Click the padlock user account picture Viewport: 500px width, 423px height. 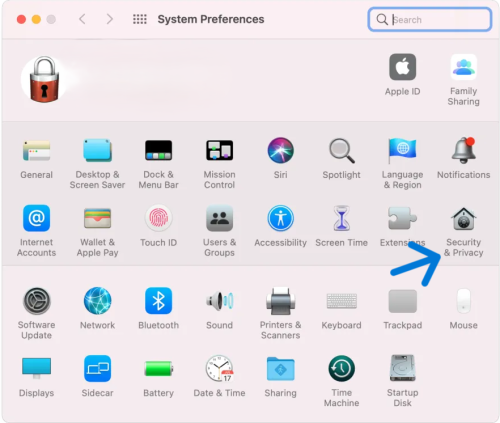click(x=44, y=79)
